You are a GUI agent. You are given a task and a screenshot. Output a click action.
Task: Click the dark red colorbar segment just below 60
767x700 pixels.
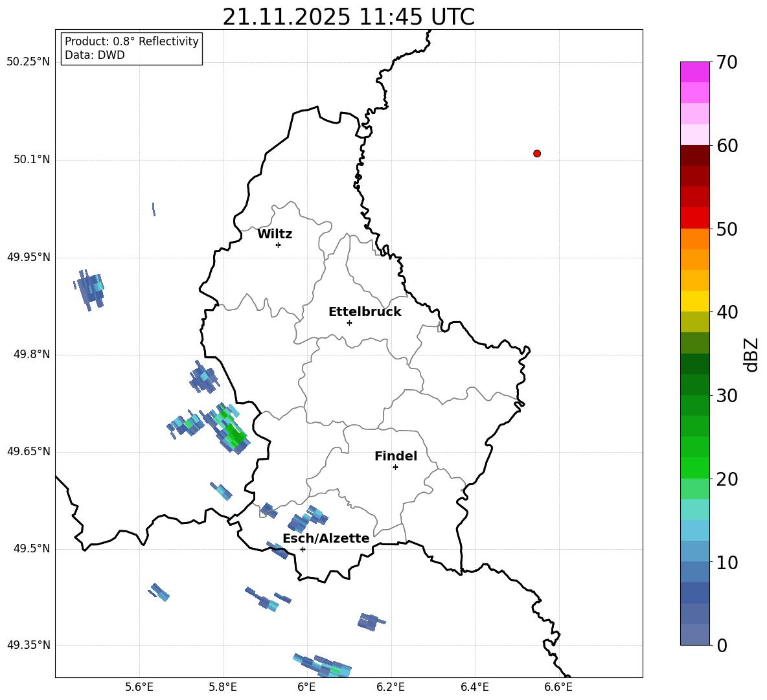[x=694, y=155]
